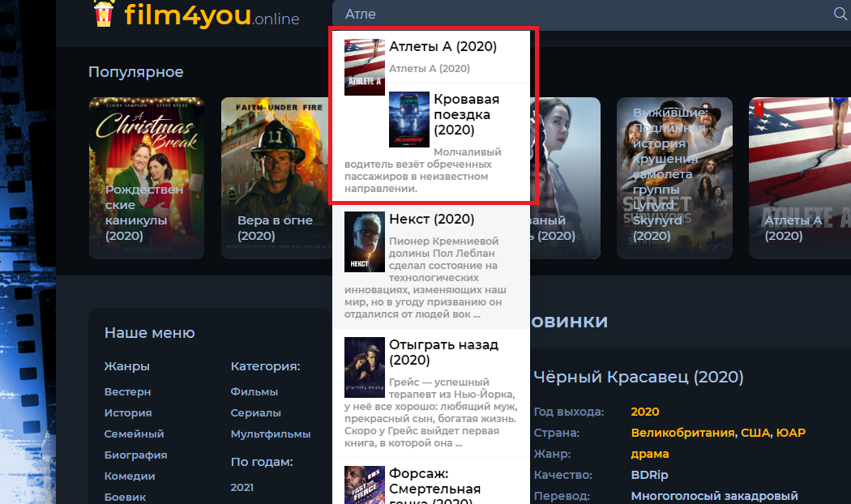Choose the 'Биография' genre link

point(135,455)
